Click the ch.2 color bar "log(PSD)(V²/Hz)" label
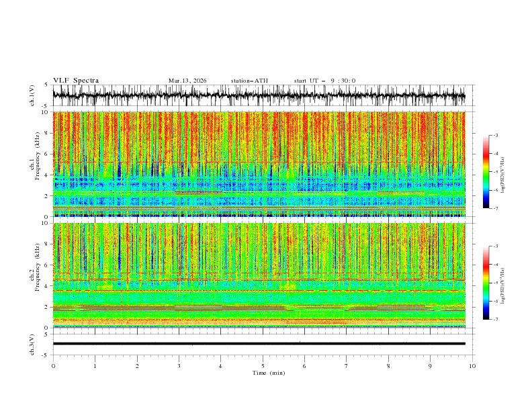532x411 pixels. tap(502, 286)
